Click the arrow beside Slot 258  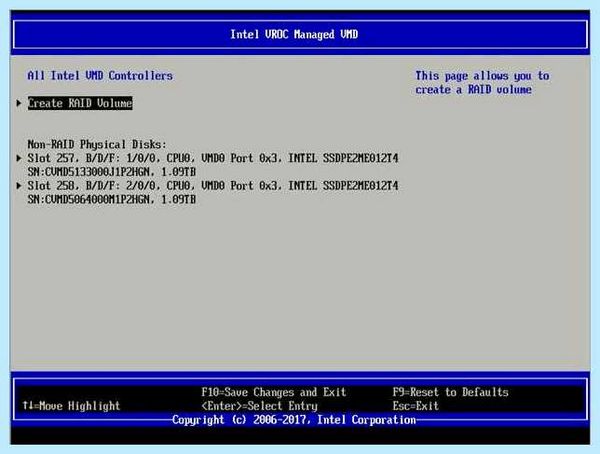coord(19,186)
